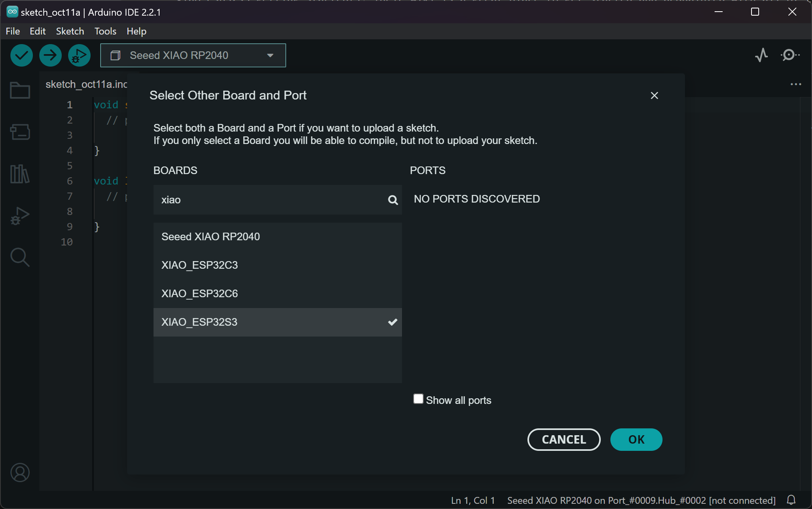Open the Tools menu
This screenshot has height=509, width=812.
[x=105, y=31]
